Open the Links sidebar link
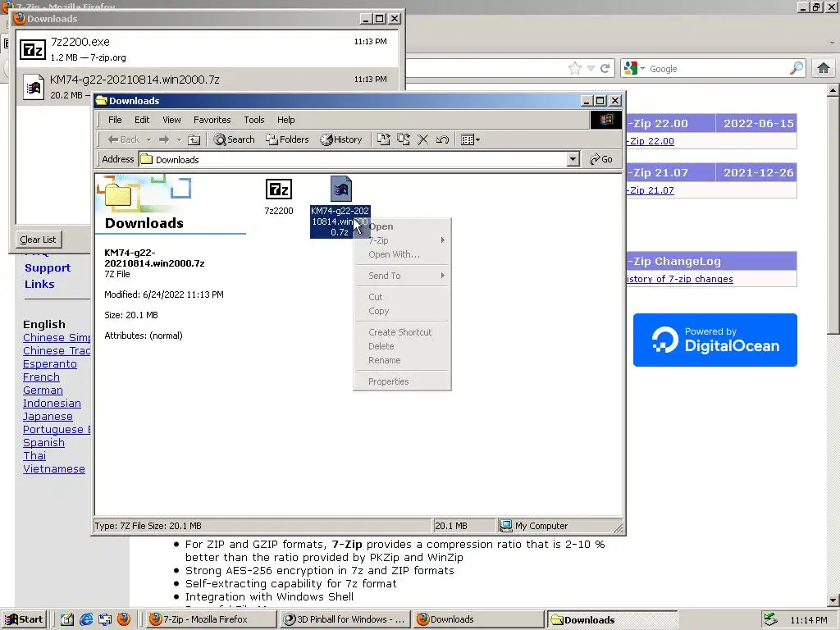This screenshot has height=630, width=840. click(39, 284)
